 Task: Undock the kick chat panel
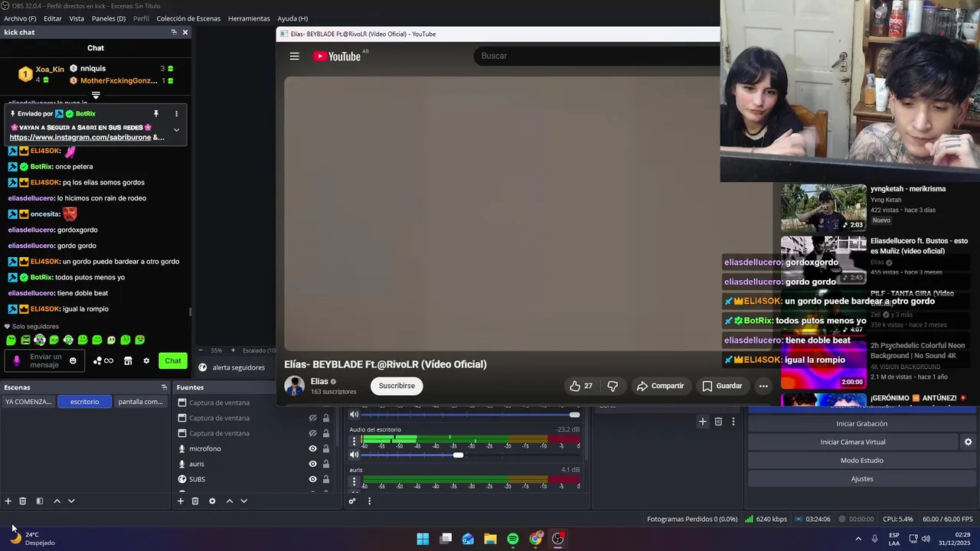point(174,32)
